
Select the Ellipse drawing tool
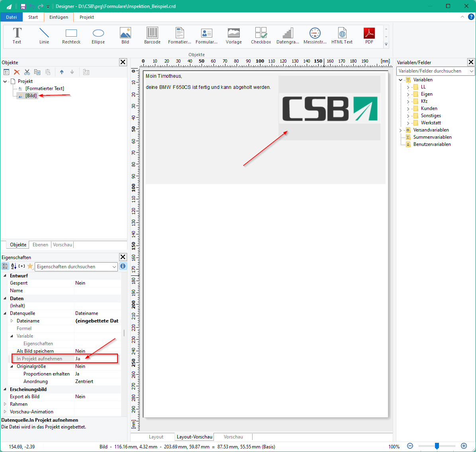tap(98, 35)
